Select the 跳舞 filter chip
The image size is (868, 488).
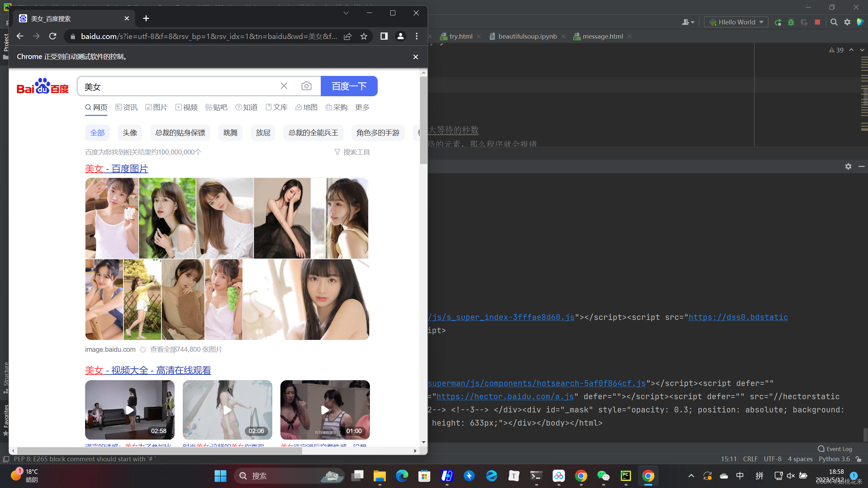[231, 133]
